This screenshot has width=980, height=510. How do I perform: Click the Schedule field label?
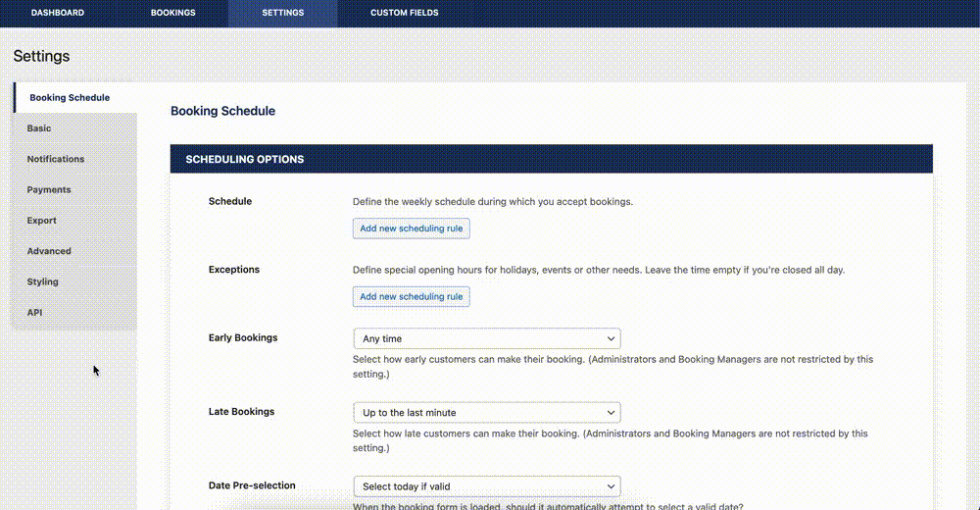click(x=230, y=201)
